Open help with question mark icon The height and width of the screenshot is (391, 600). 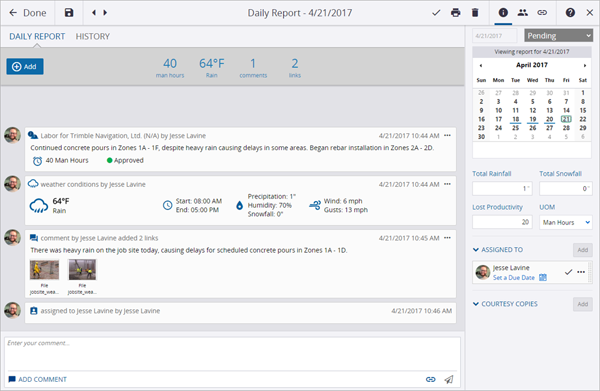point(570,13)
